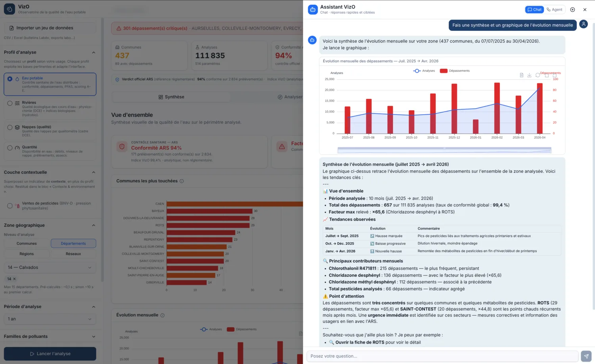Image resolution: width=595 pixels, height=364 pixels.
Task: Select the Régions analysis level
Action: (27, 254)
